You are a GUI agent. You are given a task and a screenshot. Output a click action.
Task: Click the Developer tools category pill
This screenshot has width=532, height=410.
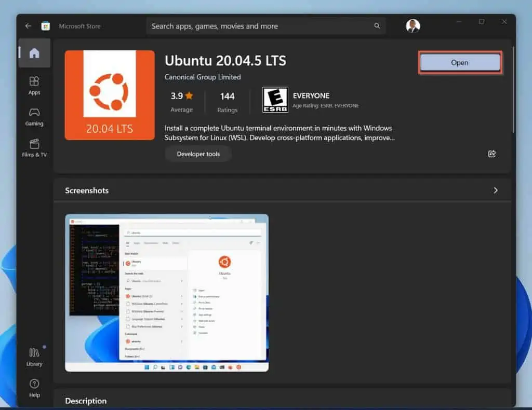click(x=198, y=154)
